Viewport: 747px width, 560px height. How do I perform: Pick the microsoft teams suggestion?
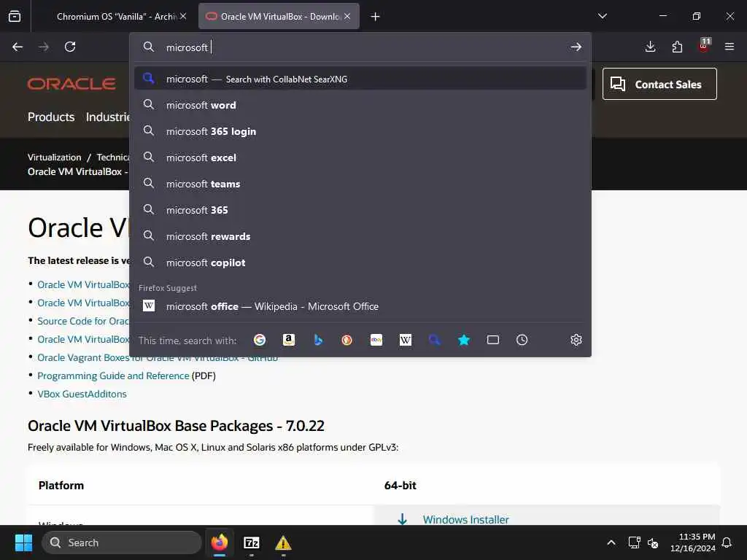coord(360,183)
